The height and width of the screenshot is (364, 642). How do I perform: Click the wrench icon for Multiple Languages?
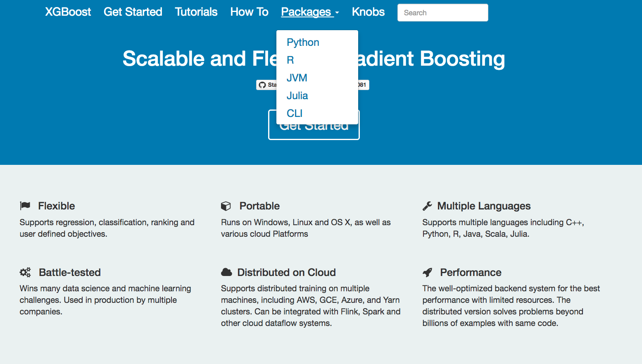428,205
